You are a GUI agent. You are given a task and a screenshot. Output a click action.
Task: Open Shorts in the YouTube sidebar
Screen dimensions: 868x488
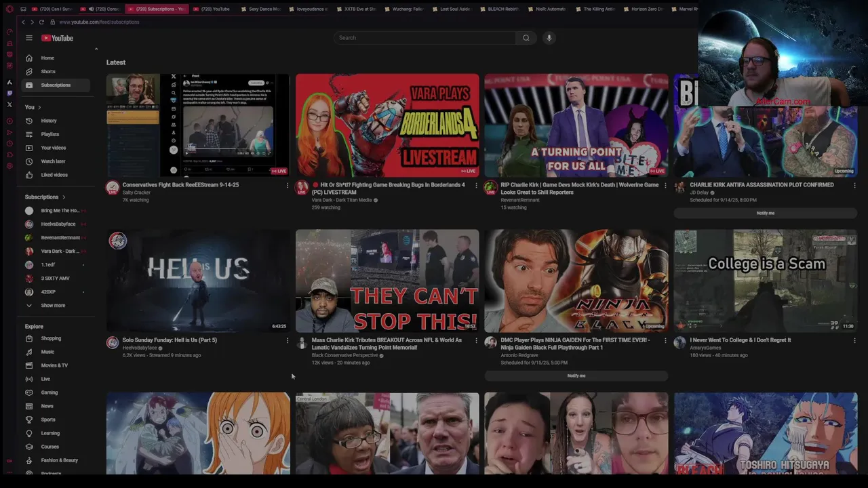(57, 71)
